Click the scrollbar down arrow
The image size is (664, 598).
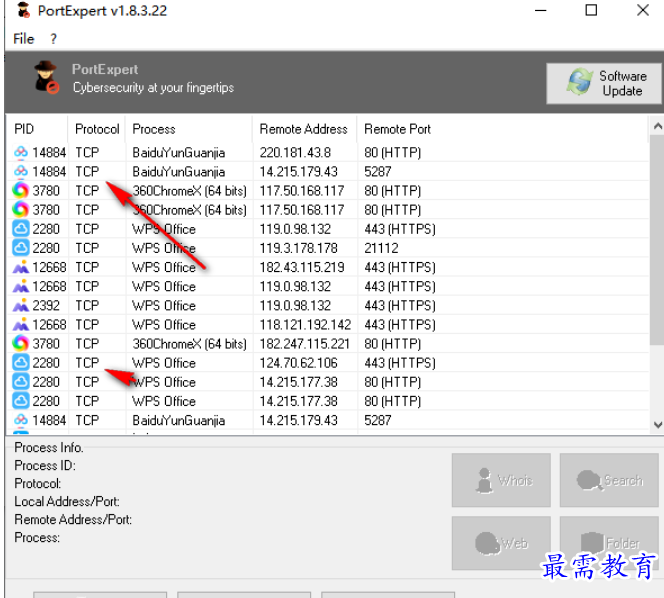657,425
